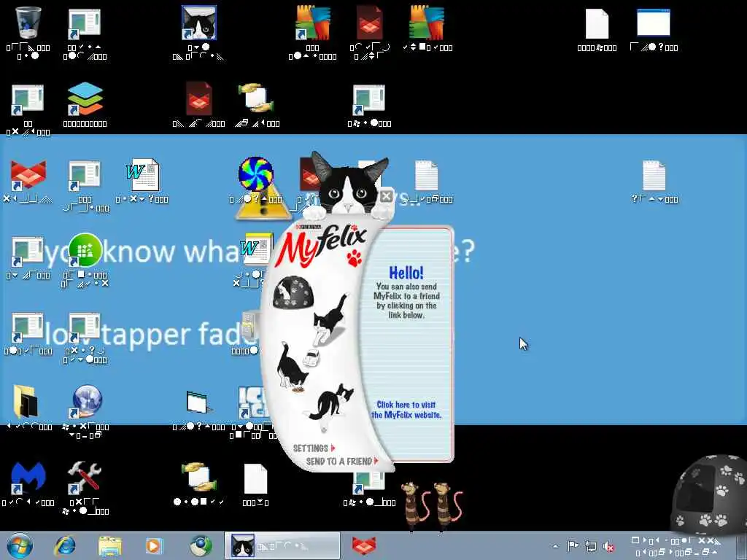Select the folder icon holding black sheets
Image resolution: width=747 pixels, height=560 pixels.
[x=26, y=402]
